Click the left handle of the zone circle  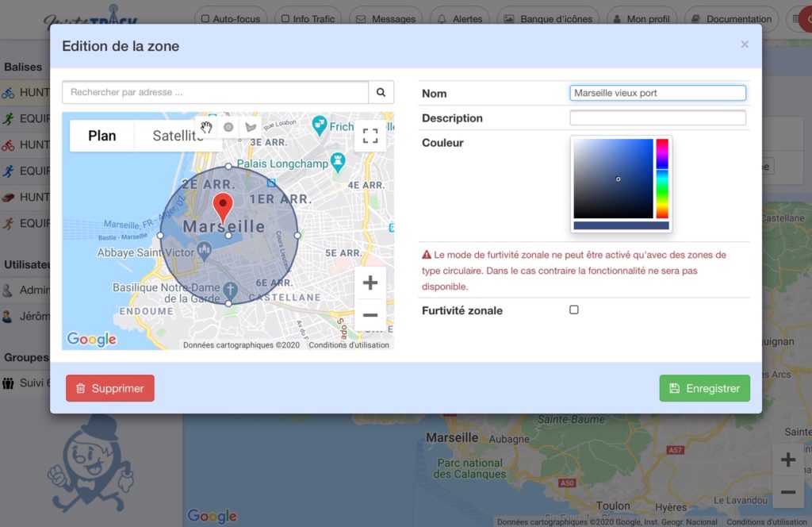[x=160, y=235]
